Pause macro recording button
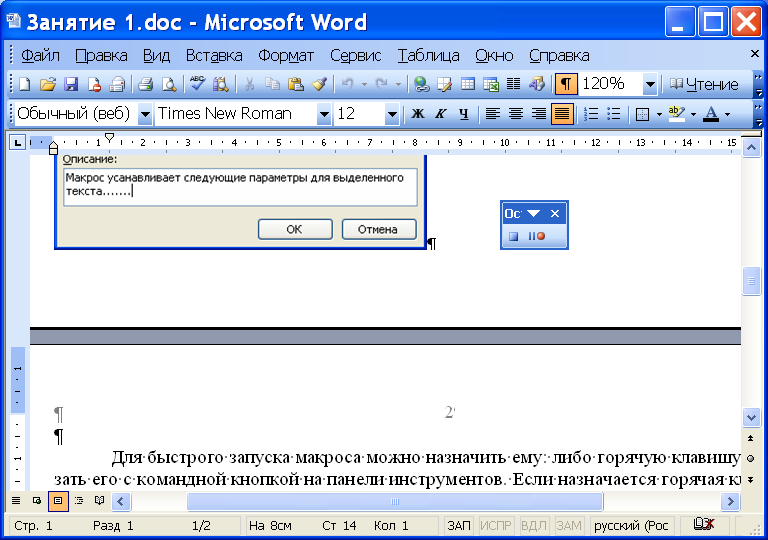Screen dimensions: 768x540 (x=536, y=236)
